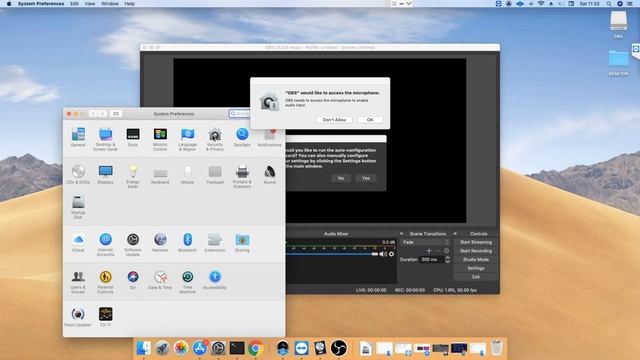Open the Apple menu

(9, 4)
